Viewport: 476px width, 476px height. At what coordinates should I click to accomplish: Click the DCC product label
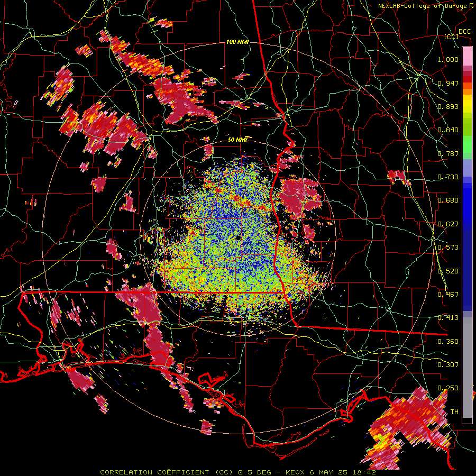[x=464, y=32]
